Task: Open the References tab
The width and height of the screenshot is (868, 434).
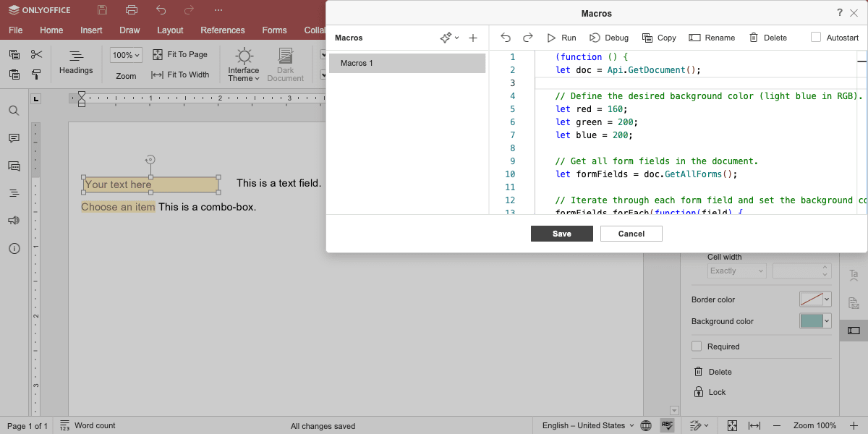Action: [223, 30]
